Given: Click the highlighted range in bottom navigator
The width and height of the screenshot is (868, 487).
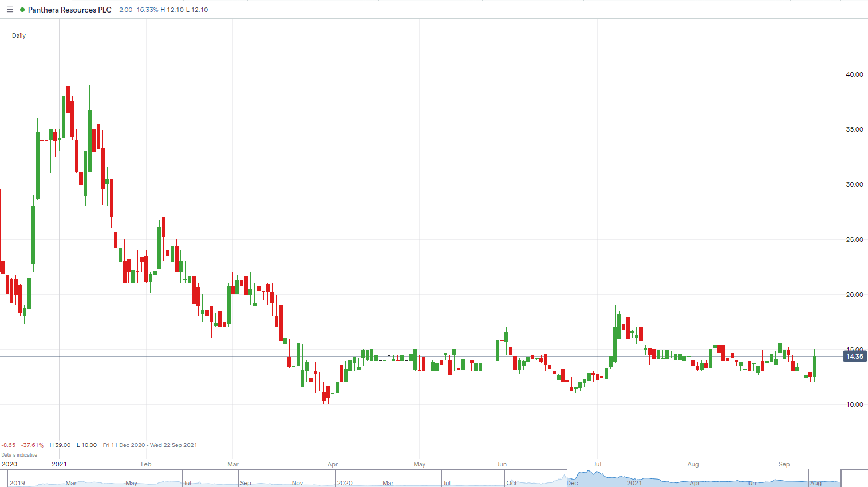Looking at the screenshot, I should tap(703, 478).
